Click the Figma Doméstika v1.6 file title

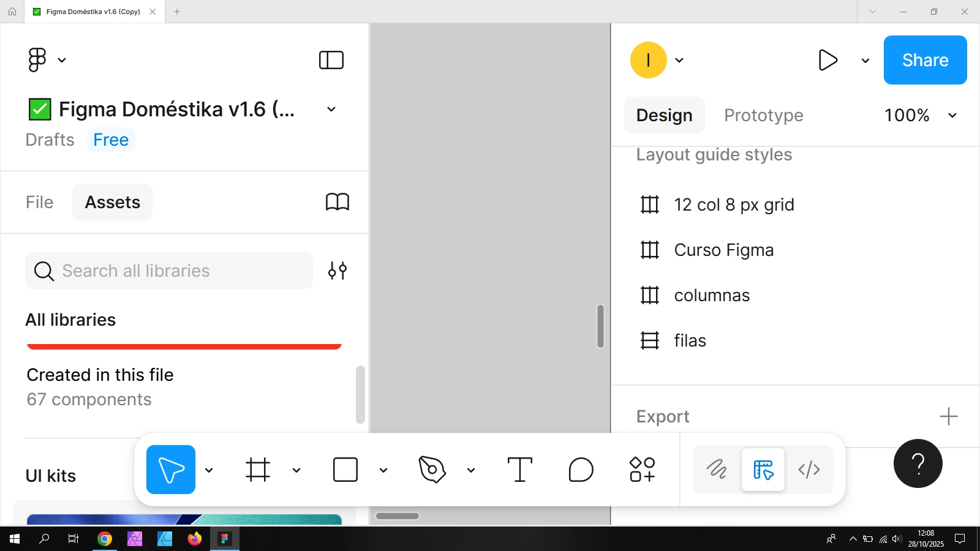pos(176,110)
